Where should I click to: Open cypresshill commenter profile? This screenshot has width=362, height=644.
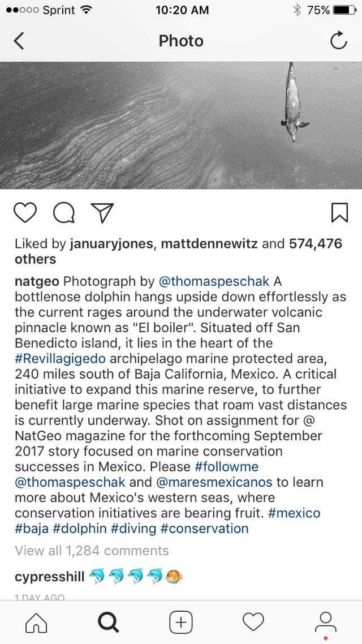click(50, 577)
